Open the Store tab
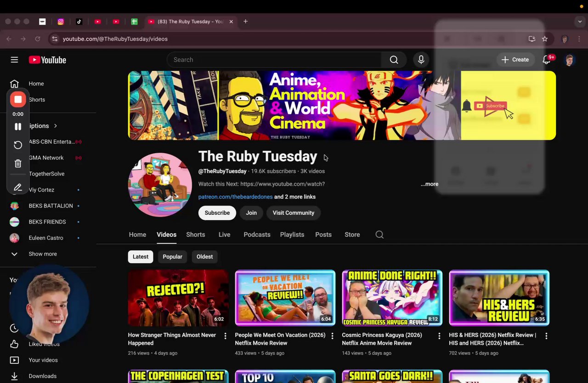Viewport: 588px width, 383px height. [352, 234]
